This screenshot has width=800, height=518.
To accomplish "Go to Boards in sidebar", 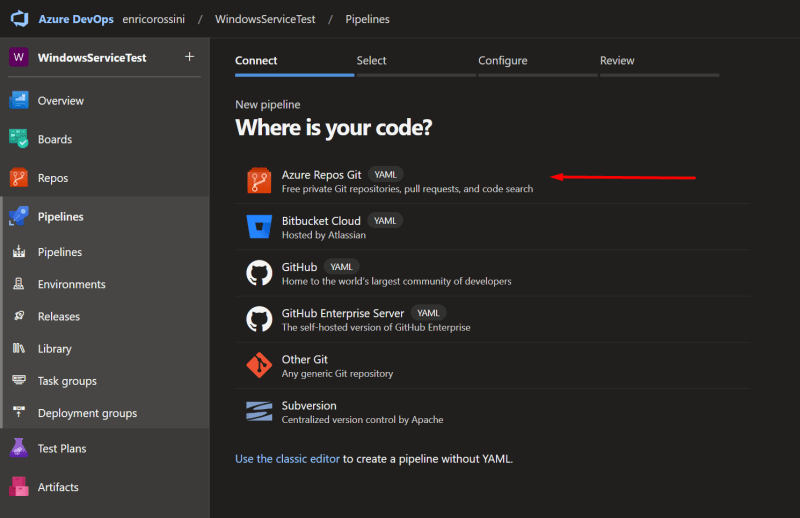I will pos(55,139).
